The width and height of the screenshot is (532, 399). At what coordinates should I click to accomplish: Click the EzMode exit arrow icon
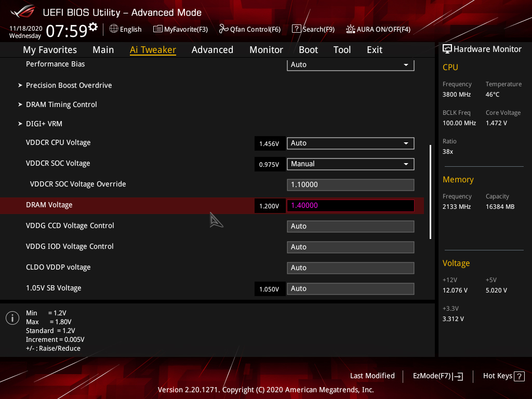click(x=458, y=376)
